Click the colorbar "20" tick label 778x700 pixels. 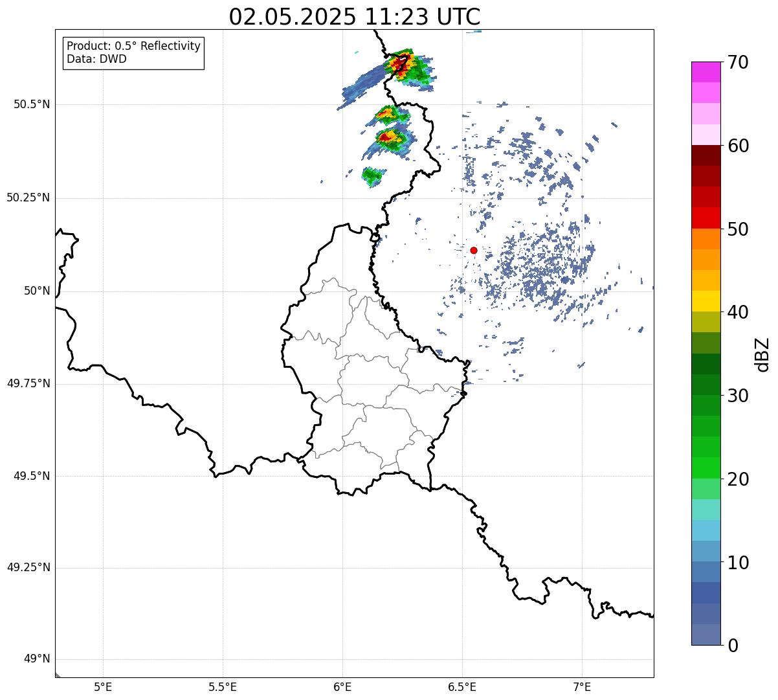pos(739,479)
